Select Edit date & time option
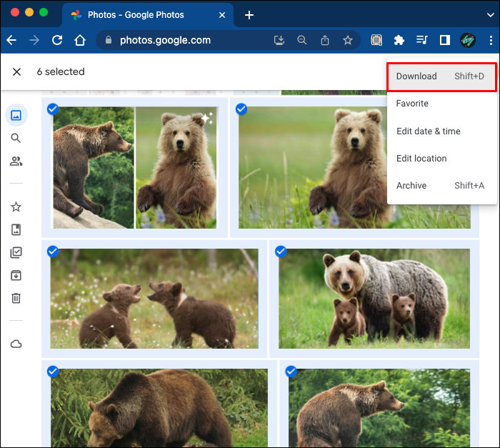The width and height of the screenshot is (500, 448). (x=429, y=131)
